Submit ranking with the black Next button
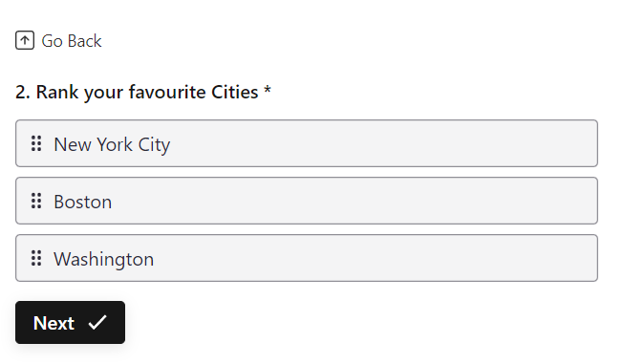Image resolution: width=623 pixels, height=364 pixels. click(x=70, y=322)
